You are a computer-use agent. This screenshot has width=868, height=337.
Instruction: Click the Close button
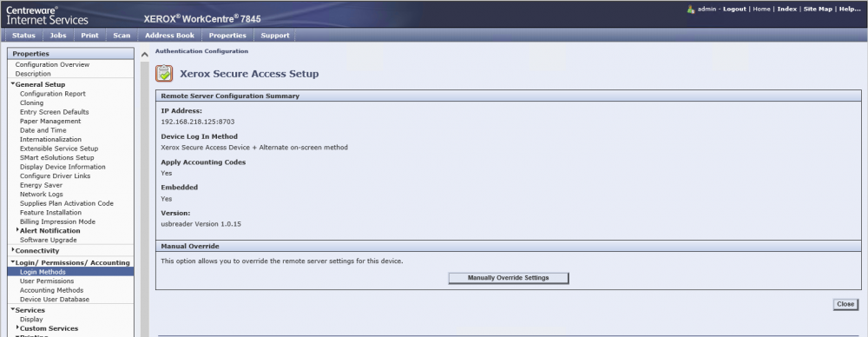pos(845,304)
